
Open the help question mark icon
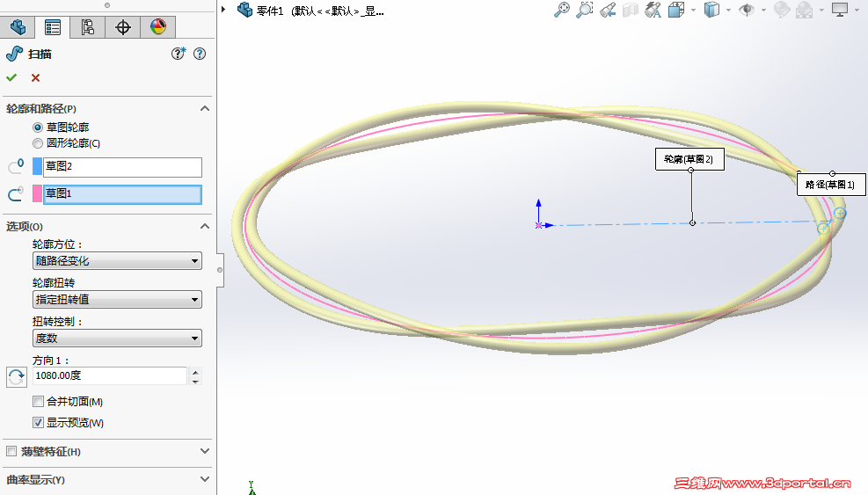pos(200,54)
